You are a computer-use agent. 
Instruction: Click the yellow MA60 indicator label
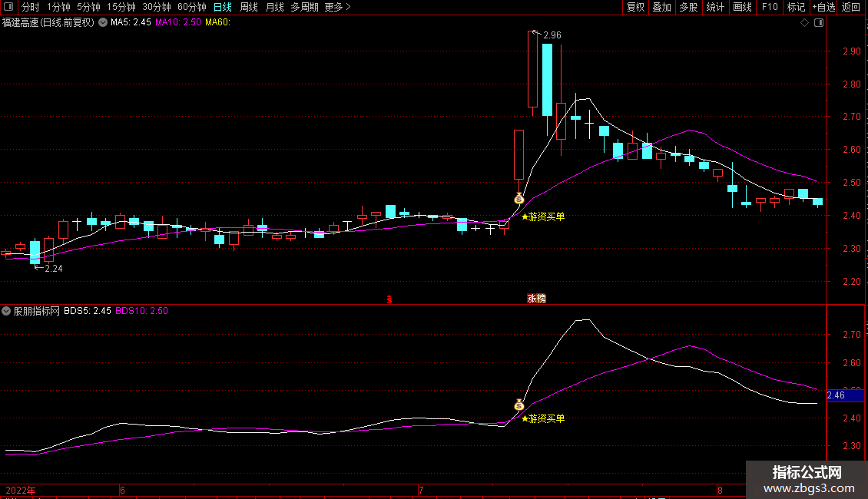click(217, 22)
